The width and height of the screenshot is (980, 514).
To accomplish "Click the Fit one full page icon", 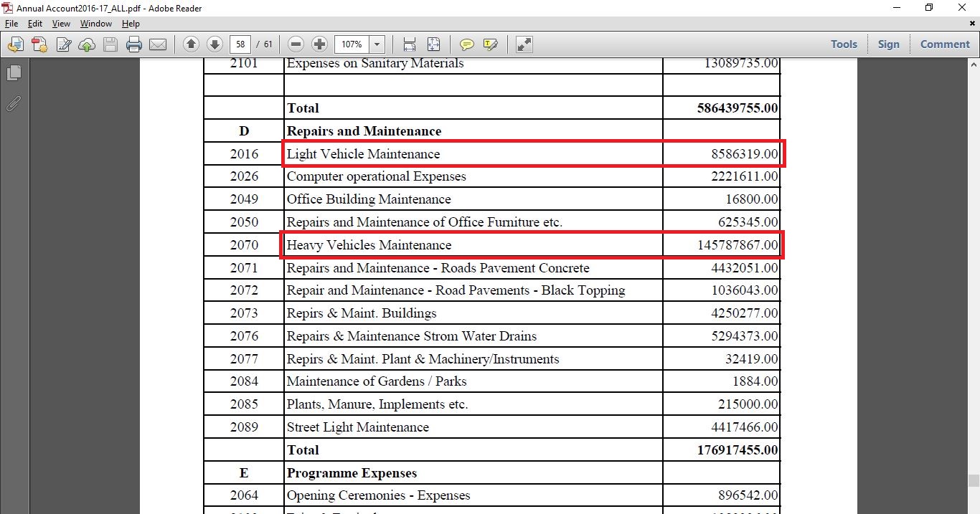I will tap(433, 44).
